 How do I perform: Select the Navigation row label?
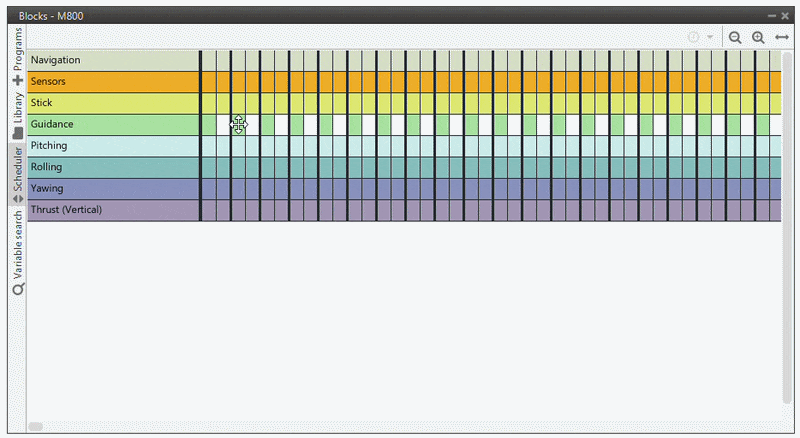[x=113, y=60]
